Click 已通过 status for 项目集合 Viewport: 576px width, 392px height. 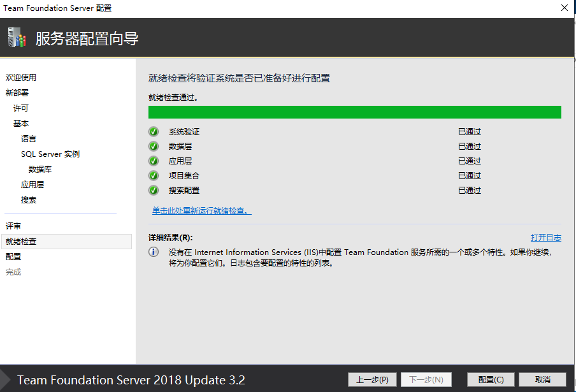click(470, 176)
